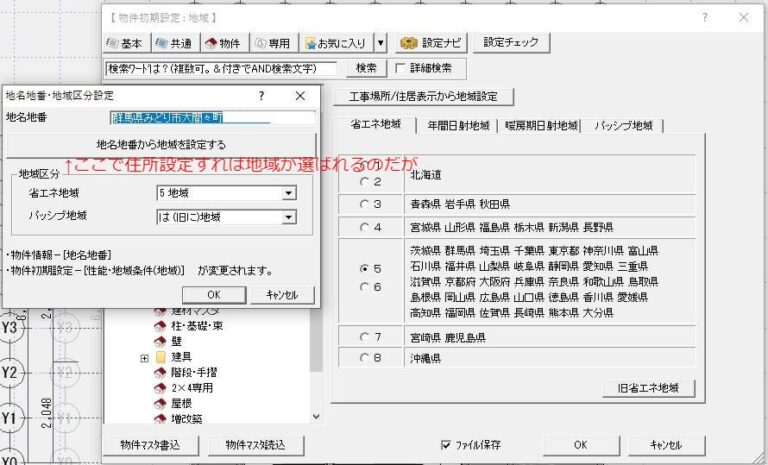Open the 専用 settings toolbar button
This screenshot has width=768, height=465.
274,43
